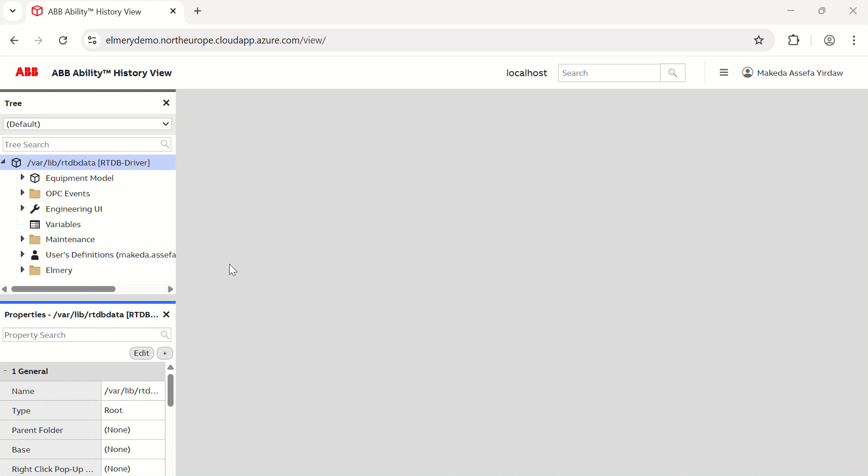Click tree scrollbar left arrow

coord(5,289)
